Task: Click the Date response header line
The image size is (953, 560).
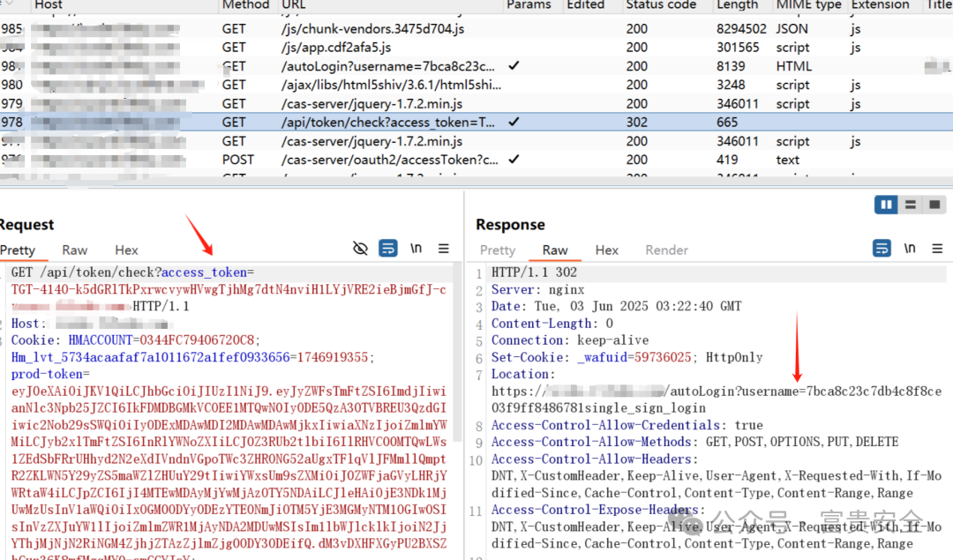Action: [616, 306]
